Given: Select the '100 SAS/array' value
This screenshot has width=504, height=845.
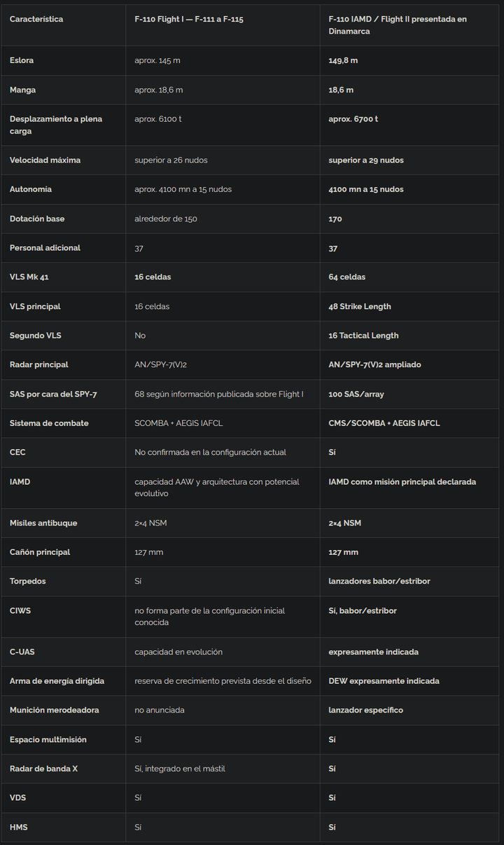Looking at the screenshot, I should coord(356,394).
